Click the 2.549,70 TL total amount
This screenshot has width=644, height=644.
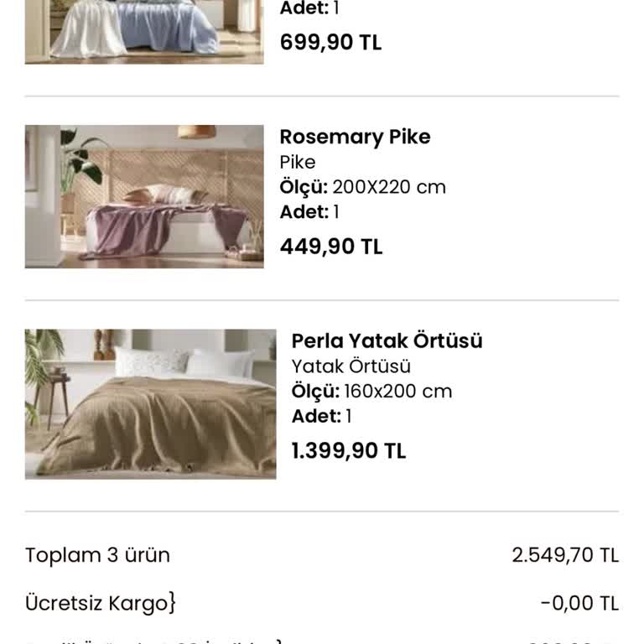[x=565, y=555]
